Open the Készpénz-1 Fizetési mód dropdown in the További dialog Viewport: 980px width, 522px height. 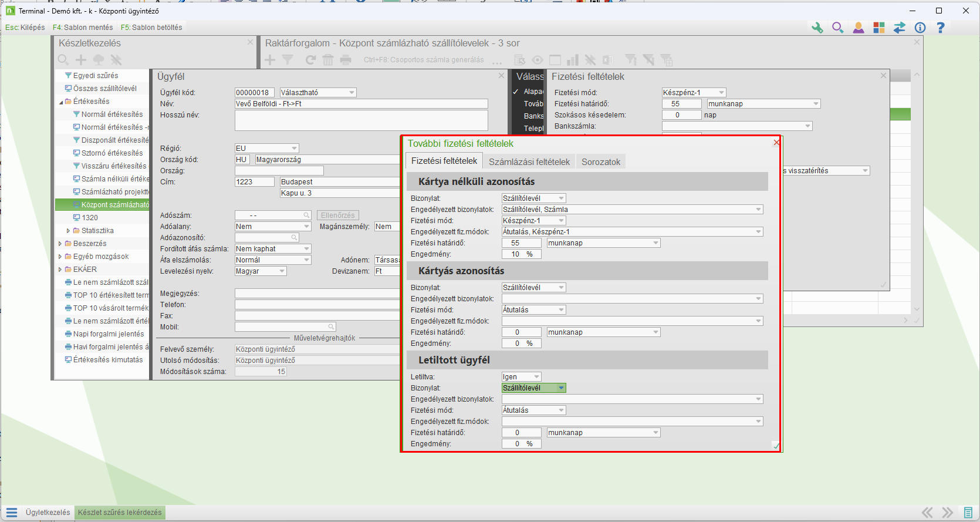[x=561, y=221]
